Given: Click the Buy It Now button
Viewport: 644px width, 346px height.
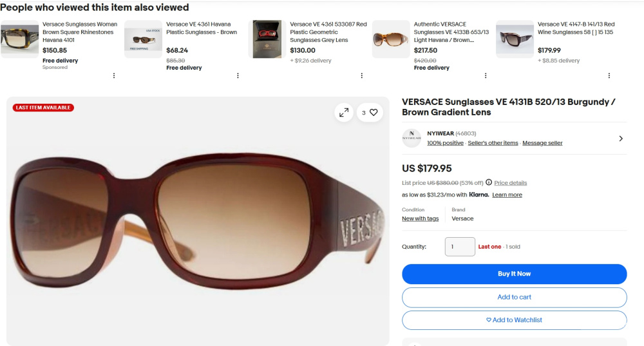Looking at the screenshot, I should point(514,274).
